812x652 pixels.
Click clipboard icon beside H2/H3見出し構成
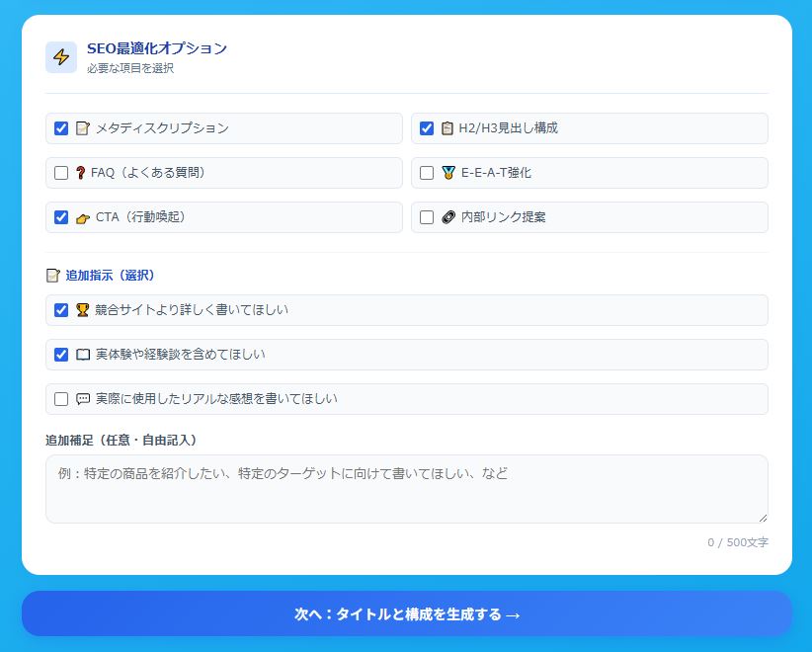point(447,127)
